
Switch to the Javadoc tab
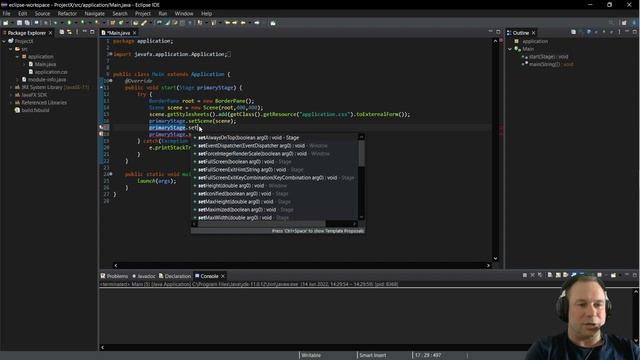click(144, 276)
